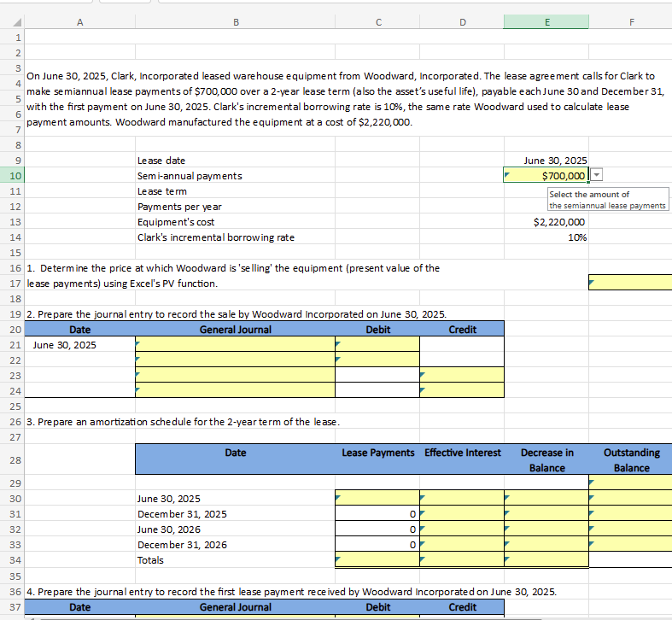Image resolution: width=672 pixels, height=620 pixels.
Task: Select General Journal account cell in row 21
Action: point(236,344)
